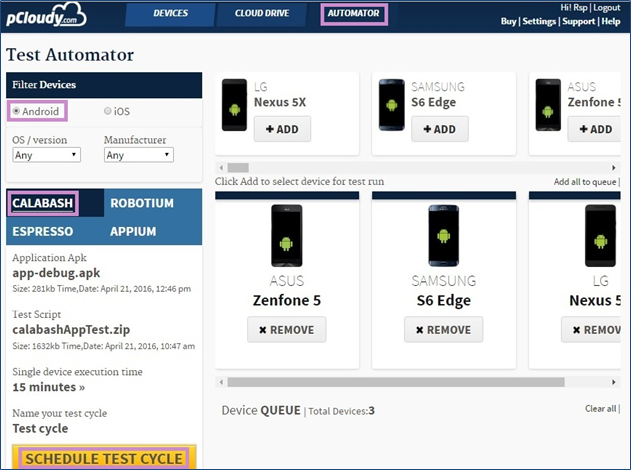This screenshot has height=470, width=631.
Task: Click the ASUS Zenfone phone image in top list
Action: [548, 105]
